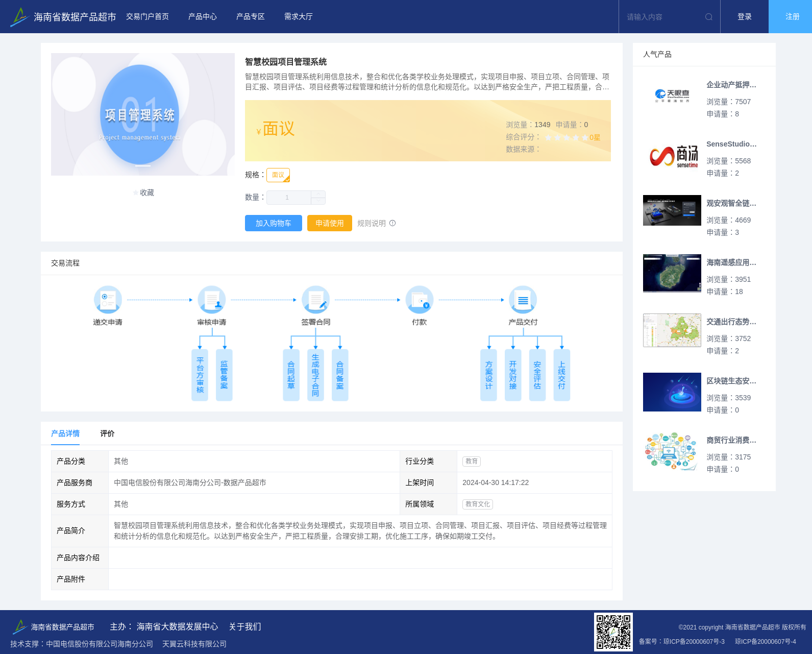Click the 中国电信股份有限公司海南分公司-数据产品超市 provider text
Screen dimensions: 812x654
point(190,482)
